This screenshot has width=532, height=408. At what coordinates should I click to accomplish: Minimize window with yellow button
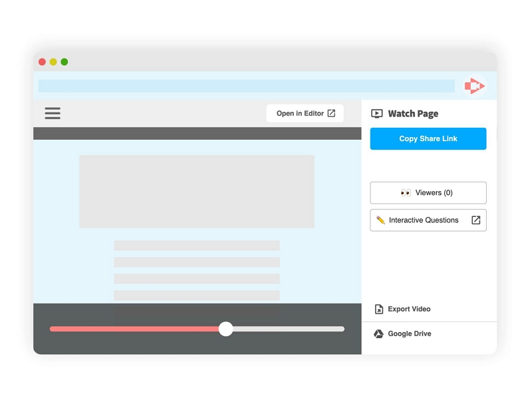(x=53, y=62)
